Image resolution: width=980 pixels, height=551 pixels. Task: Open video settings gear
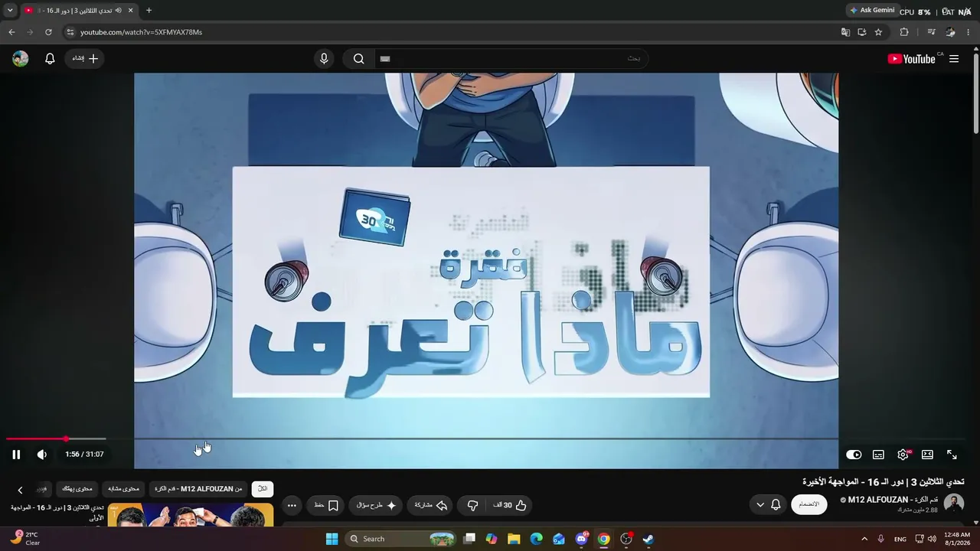pyautogui.click(x=903, y=455)
